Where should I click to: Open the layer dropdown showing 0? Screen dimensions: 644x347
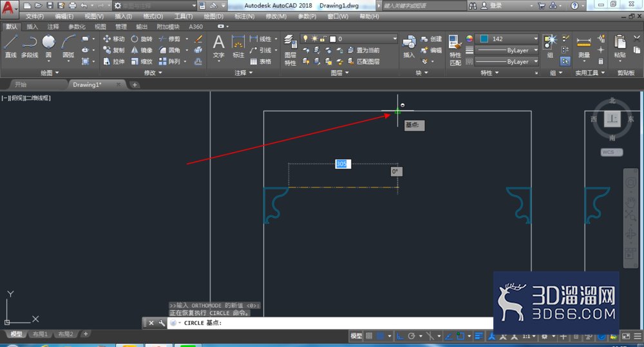click(x=348, y=39)
